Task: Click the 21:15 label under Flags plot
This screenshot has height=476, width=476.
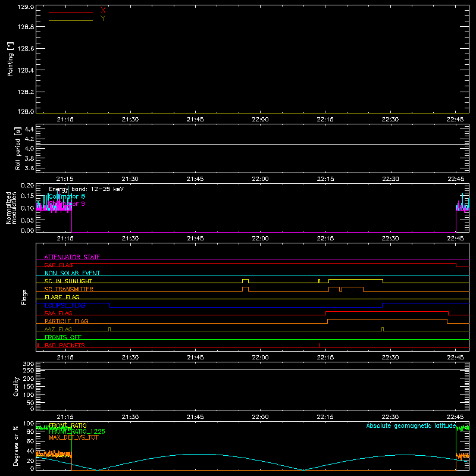Action: coord(65,358)
